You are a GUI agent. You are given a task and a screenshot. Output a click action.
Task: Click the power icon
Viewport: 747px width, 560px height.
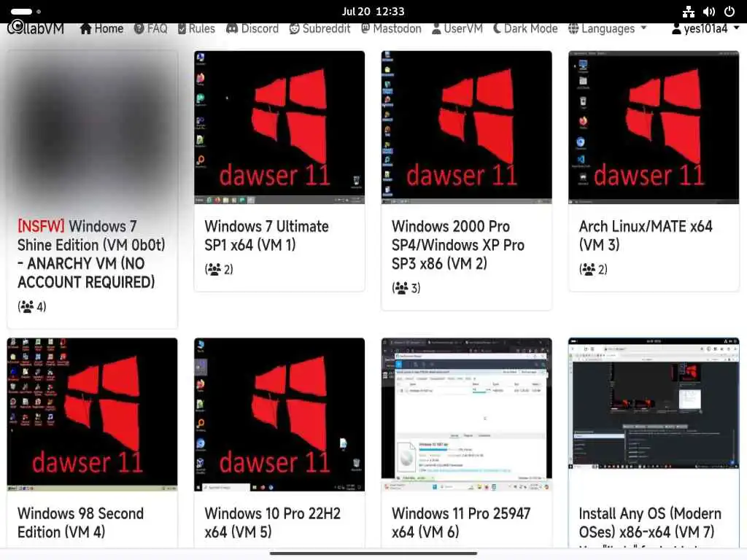click(729, 12)
